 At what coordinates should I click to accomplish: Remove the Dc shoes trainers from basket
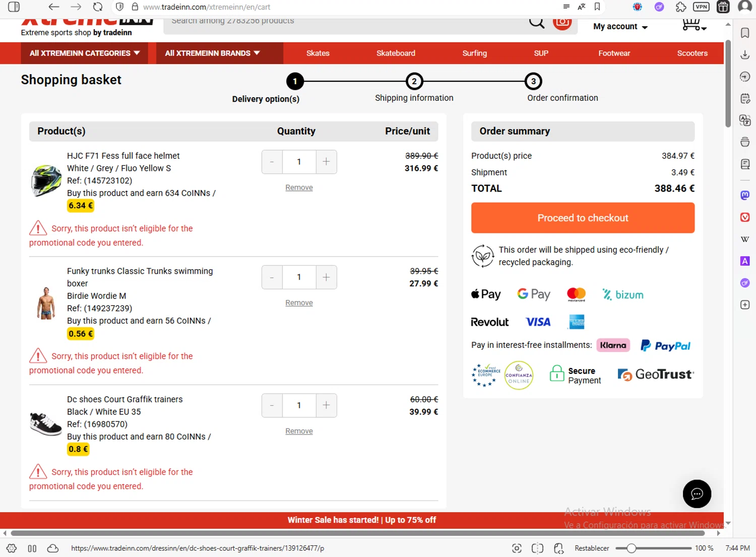pyautogui.click(x=299, y=431)
